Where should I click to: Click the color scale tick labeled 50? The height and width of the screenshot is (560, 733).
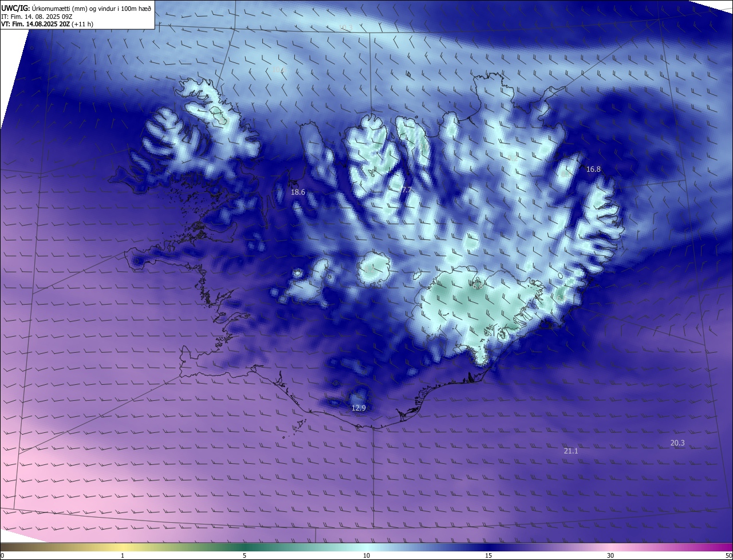(x=728, y=555)
